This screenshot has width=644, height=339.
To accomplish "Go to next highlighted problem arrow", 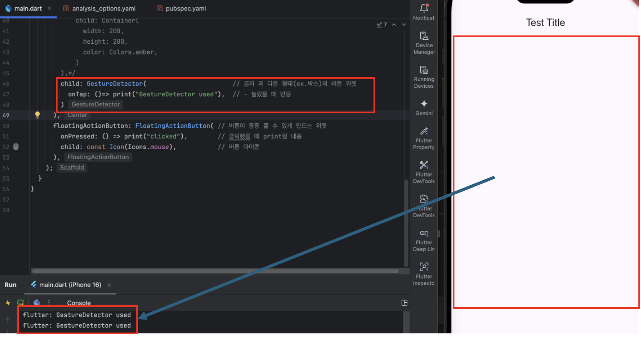I will (404, 25).
